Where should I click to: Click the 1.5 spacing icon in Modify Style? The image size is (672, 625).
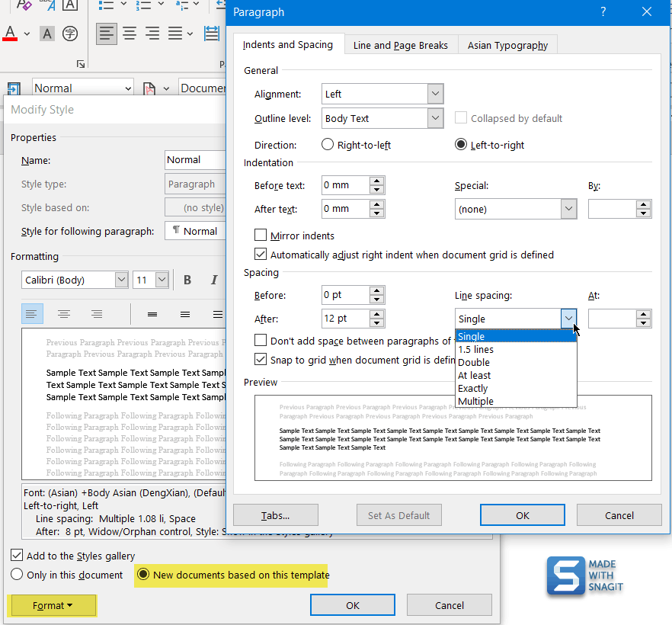point(185,314)
